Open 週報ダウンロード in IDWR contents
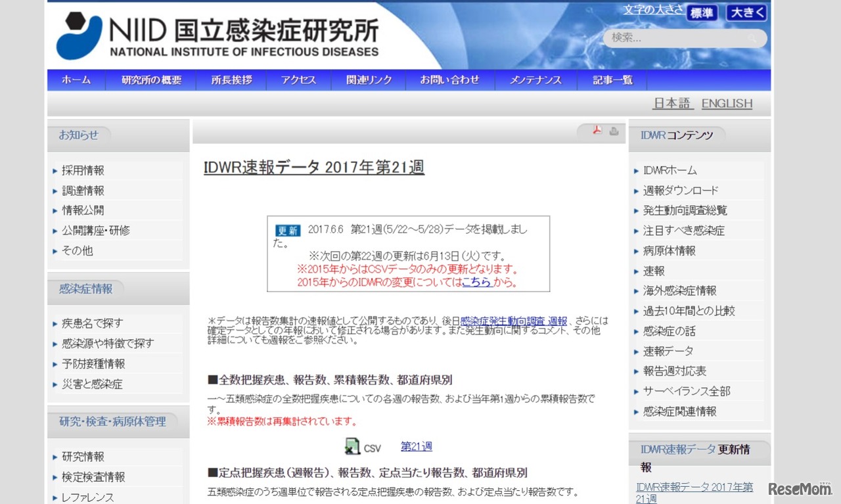The height and width of the screenshot is (504, 841). click(681, 191)
